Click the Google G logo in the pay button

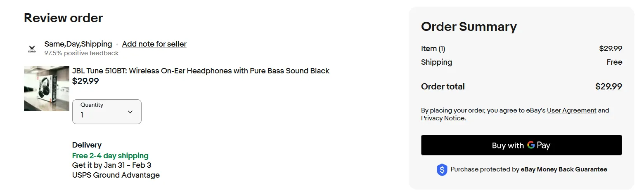(531, 145)
